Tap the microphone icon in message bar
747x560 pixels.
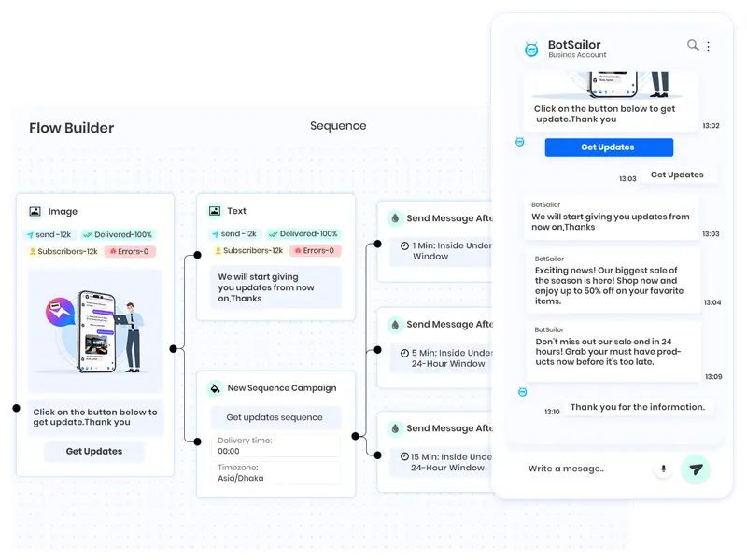tap(663, 469)
